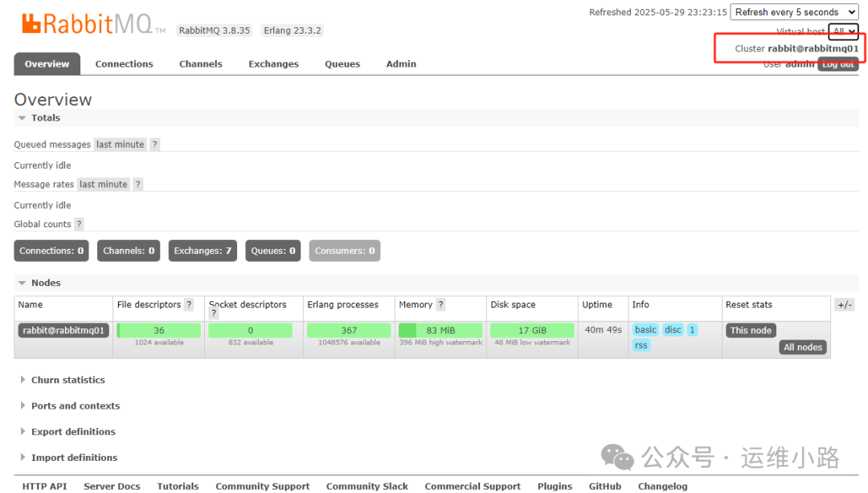Click the Socket descriptors 0 bar
The image size is (868, 493).
[x=250, y=330]
